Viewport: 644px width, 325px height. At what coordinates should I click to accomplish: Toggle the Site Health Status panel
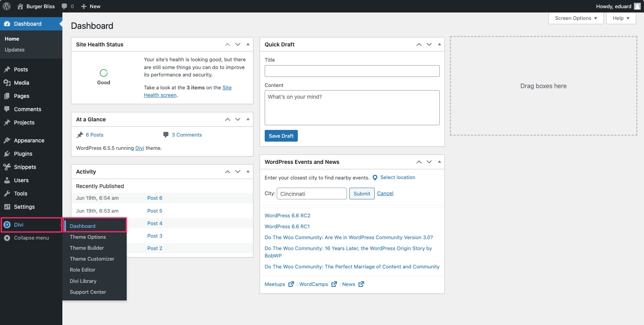pyautogui.click(x=248, y=44)
